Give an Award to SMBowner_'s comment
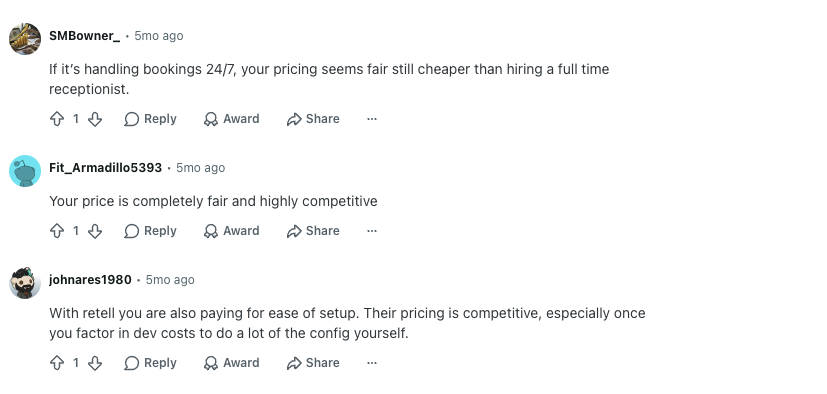Image resolution: width=827 pixels, height=394 pixels. (x=232, y=119)
